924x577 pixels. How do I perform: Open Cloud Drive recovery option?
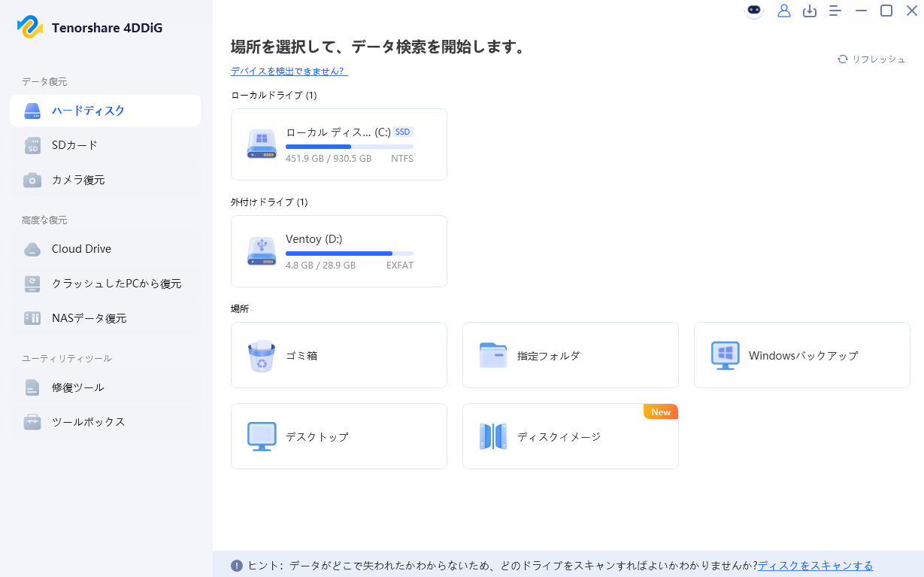click(105, 249)
